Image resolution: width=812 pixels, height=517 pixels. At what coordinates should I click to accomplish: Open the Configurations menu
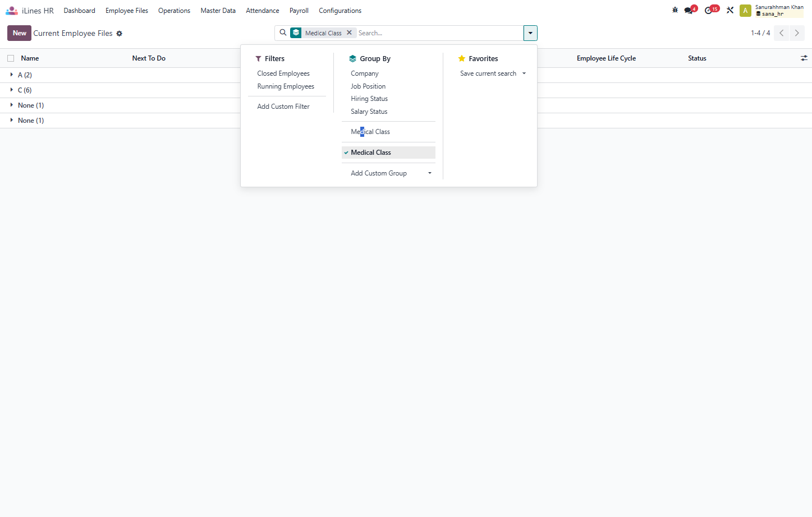pos(340,11)
